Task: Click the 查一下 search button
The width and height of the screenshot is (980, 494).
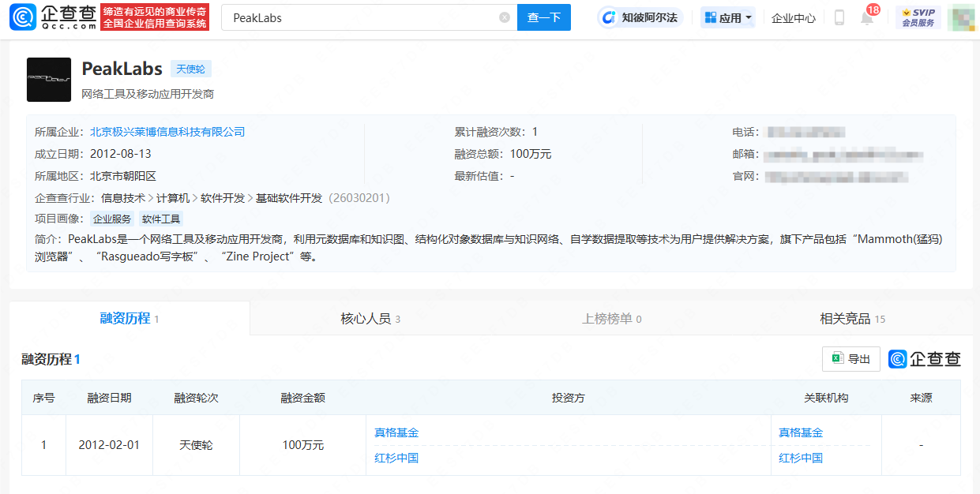Action: coord(544,17)
